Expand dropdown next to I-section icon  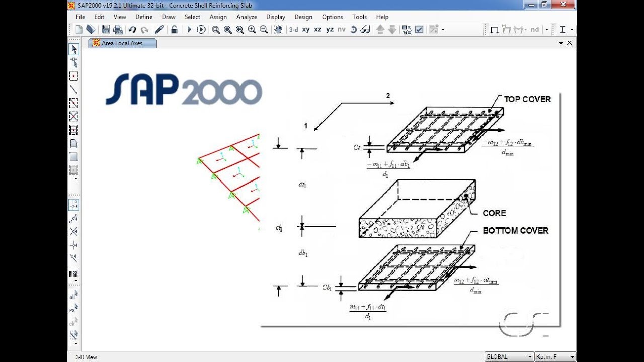tap(572, 30)
